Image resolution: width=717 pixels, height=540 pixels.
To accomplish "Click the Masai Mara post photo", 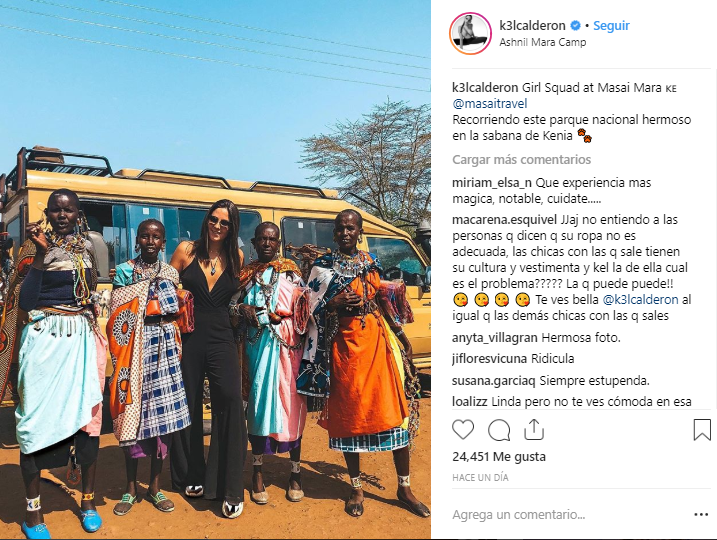I will [x=215, y=270].
